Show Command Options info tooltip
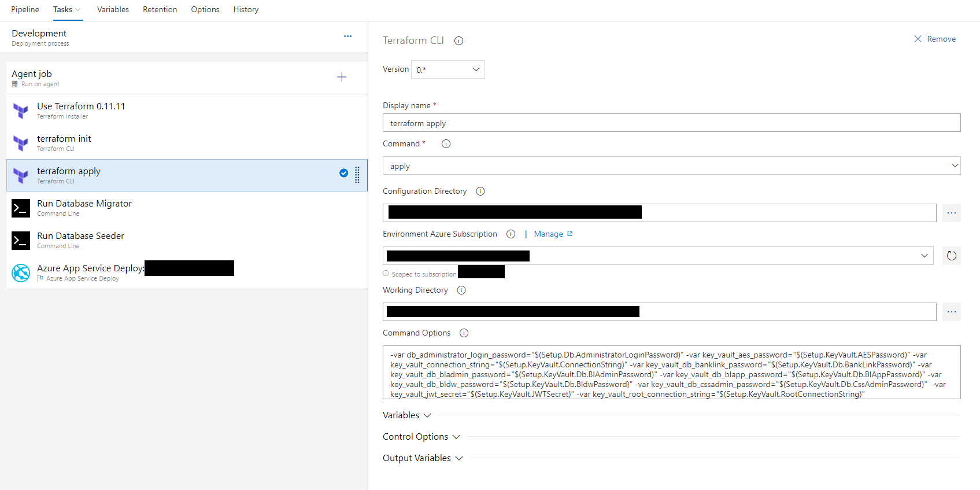 pyautogui.click(x=464, y=333)
